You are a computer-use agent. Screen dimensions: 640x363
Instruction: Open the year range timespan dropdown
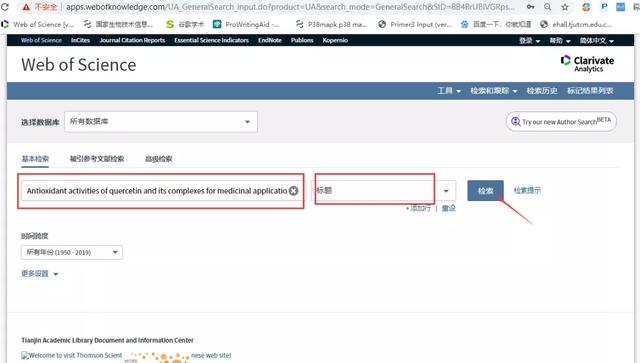click(x=71, y=252)
